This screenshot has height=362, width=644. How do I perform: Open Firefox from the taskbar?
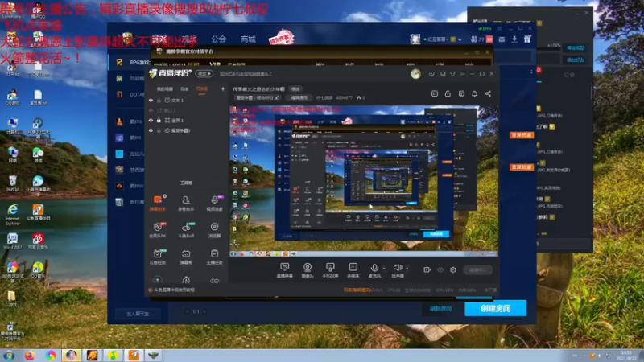click(30, 356)
